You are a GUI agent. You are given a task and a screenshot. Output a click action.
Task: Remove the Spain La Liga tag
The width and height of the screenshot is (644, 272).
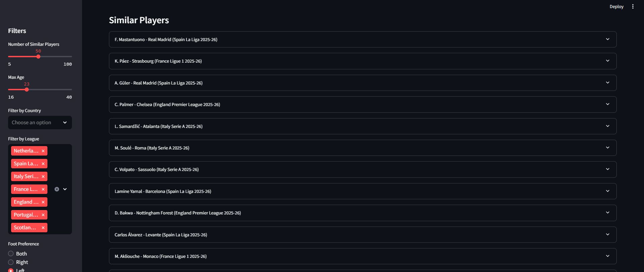click(x=43, y=164)
